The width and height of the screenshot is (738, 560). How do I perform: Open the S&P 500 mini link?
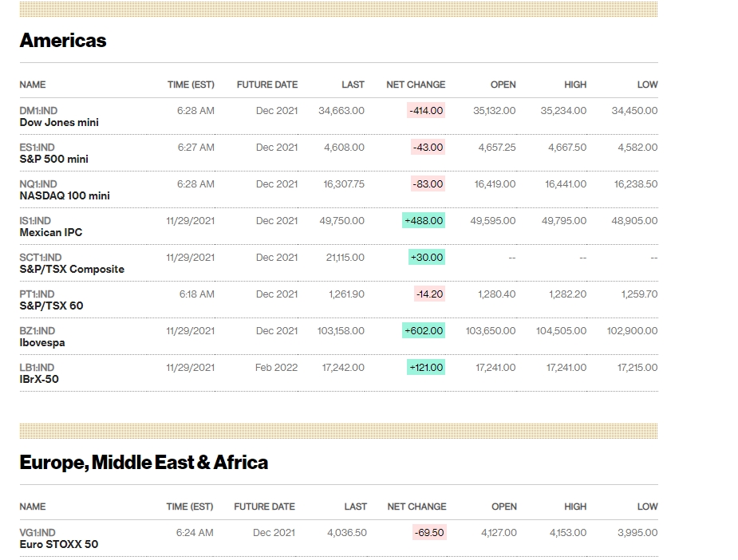coord(53,159)
